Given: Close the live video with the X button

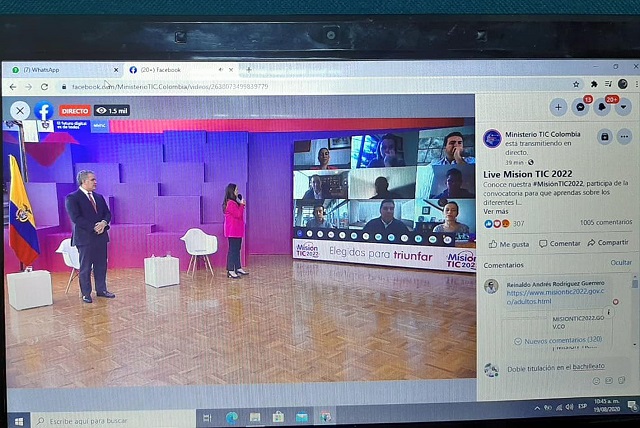Looking at the screenshot, I should [20, 111].
